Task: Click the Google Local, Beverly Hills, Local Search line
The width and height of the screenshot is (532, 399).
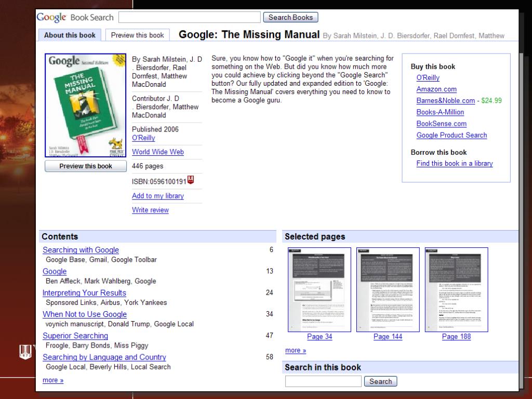Action: pyautogui.click(x=108, y=367)
